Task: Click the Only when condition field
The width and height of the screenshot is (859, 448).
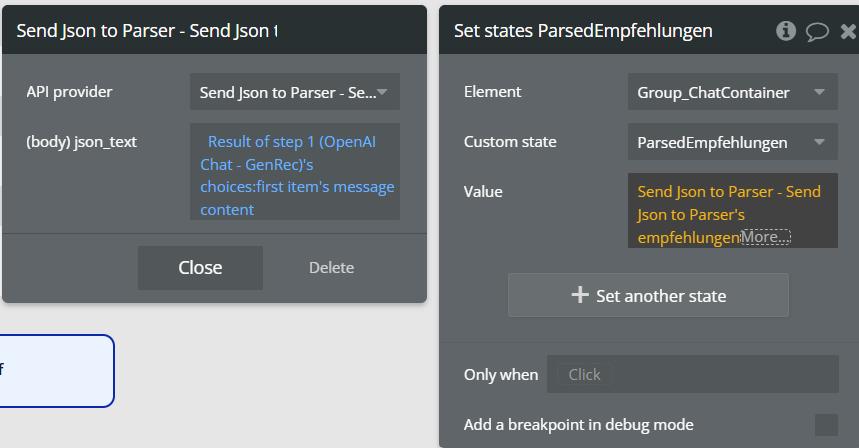Action: (692, 374)
